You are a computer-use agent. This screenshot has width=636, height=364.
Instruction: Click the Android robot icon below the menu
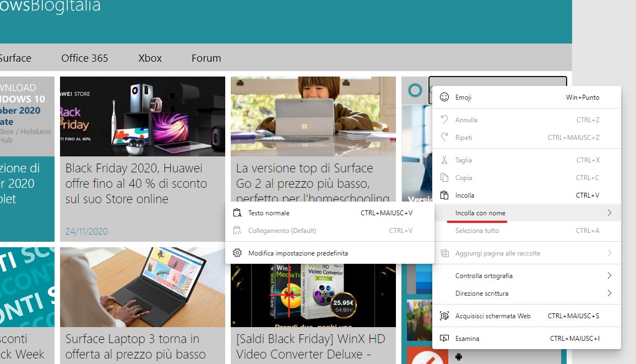(459, 357)
